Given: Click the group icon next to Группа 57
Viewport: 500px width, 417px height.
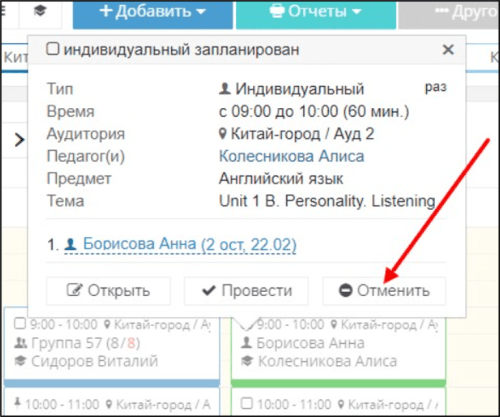Looking at the screenshot, I should 21,343.
